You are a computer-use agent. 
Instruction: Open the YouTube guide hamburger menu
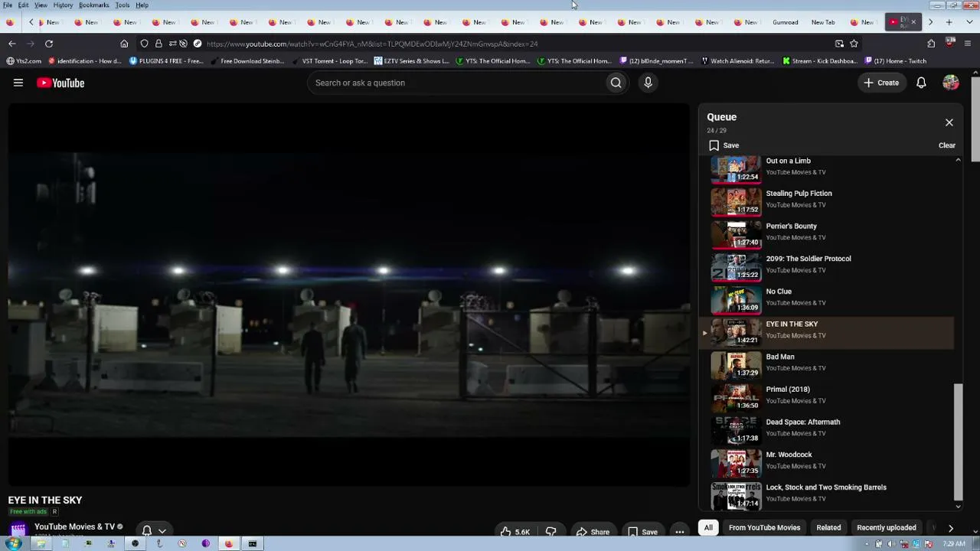18,83
